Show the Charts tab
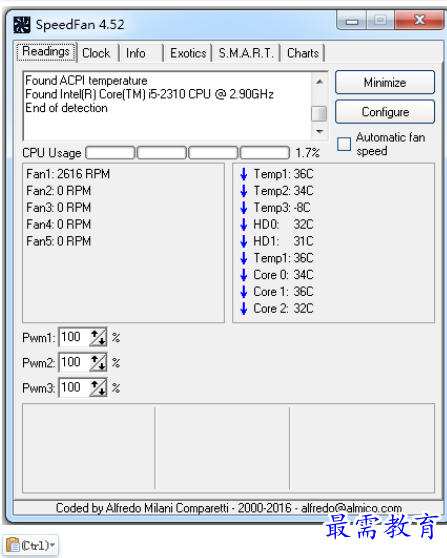The width and height of the screenshot is (447, 558). tap(303, 53)
